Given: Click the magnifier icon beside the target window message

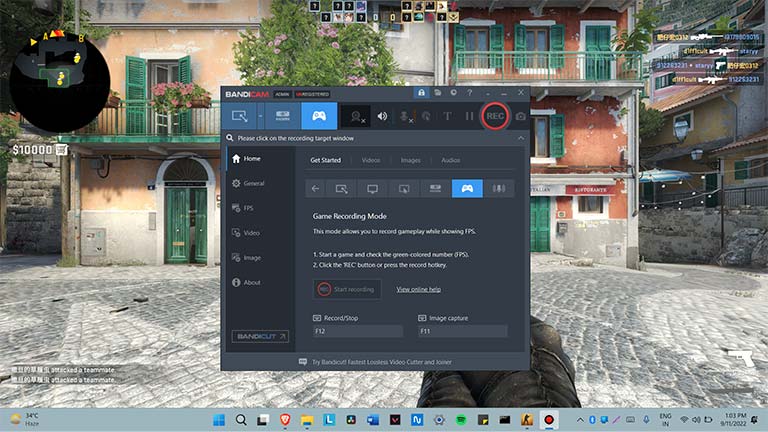Looking at the screenshot, I should [x=230, y=138].
